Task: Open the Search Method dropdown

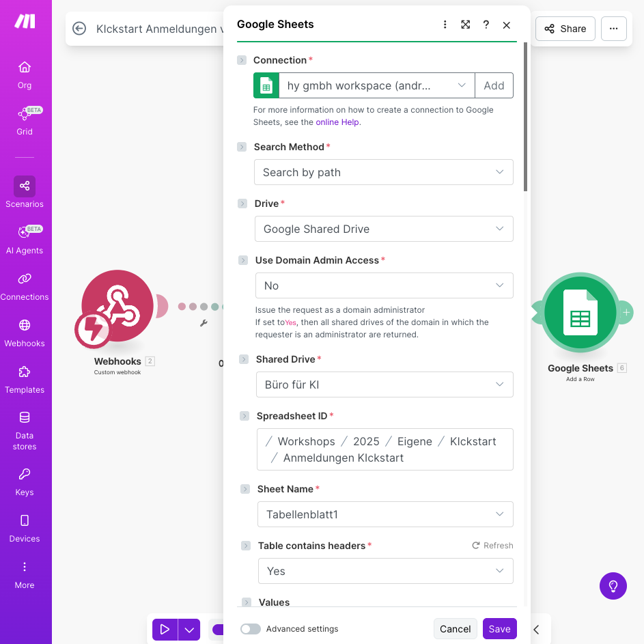Action: (384, 172)
